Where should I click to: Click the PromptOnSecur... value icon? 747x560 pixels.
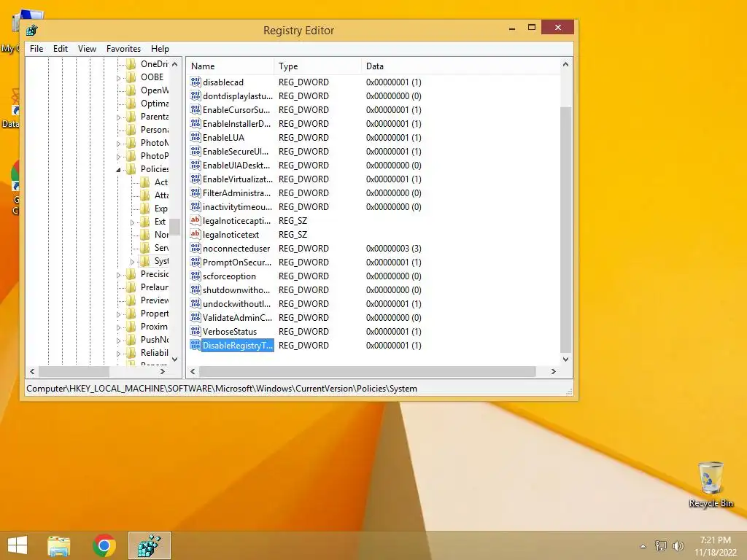point(196,262)
